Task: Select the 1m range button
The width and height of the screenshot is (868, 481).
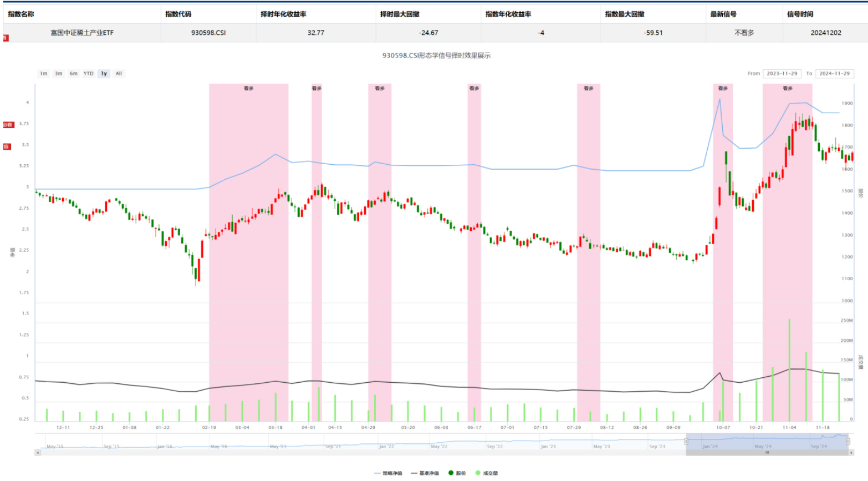Action: point(43,73)
